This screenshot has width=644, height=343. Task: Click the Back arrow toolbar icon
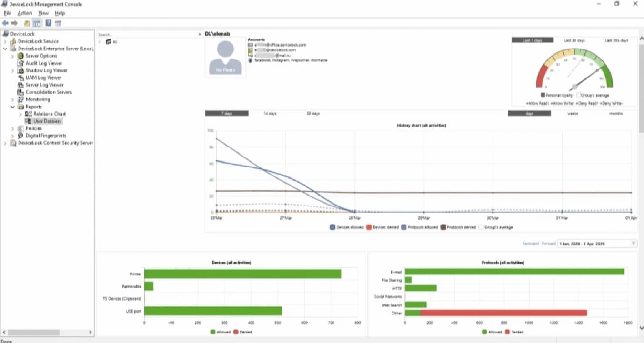(5, 23)
